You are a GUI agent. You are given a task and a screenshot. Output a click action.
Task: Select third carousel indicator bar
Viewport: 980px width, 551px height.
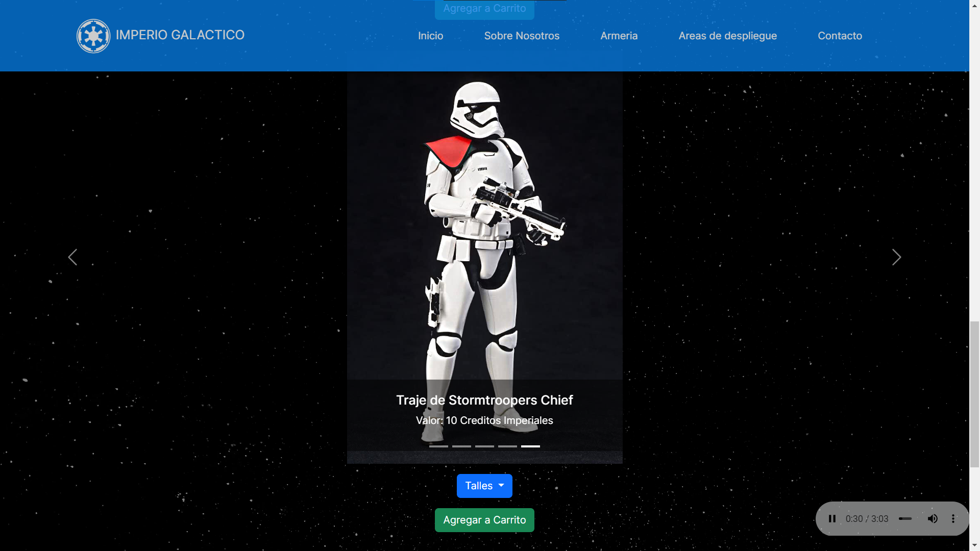point(484,446)
